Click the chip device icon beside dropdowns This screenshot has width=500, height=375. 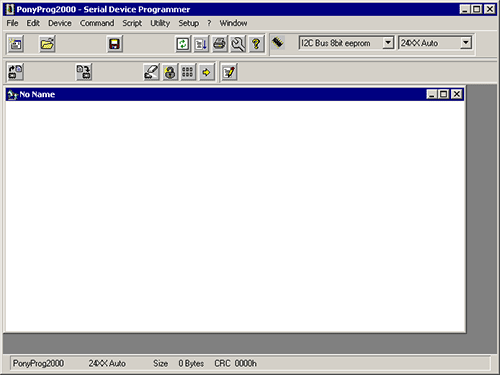[278, 43]
